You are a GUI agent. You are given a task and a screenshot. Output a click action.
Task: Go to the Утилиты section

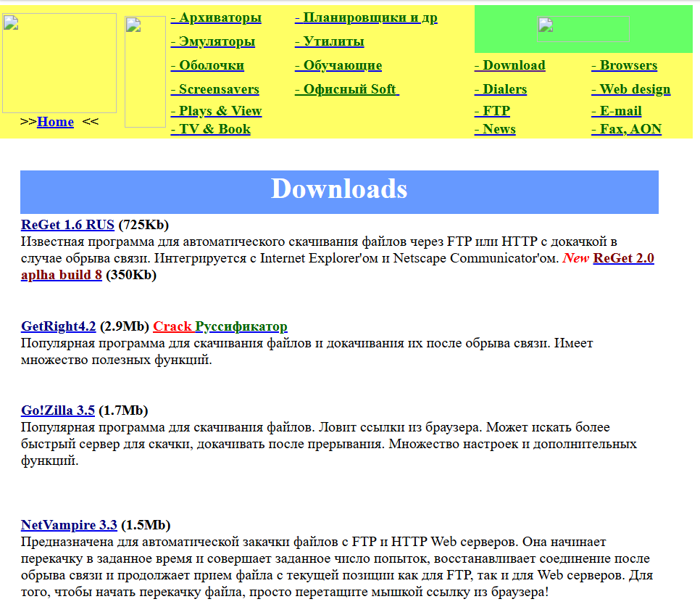pyautogui.click(x=330, y=41)
